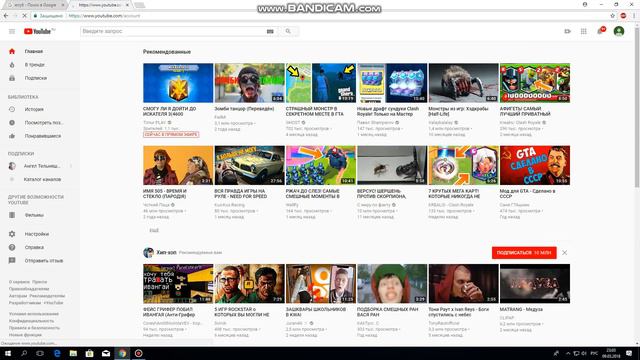This screenshot has height=360, width=640.
Task: Open the account avatar menu
Action: tap(619, 31)
